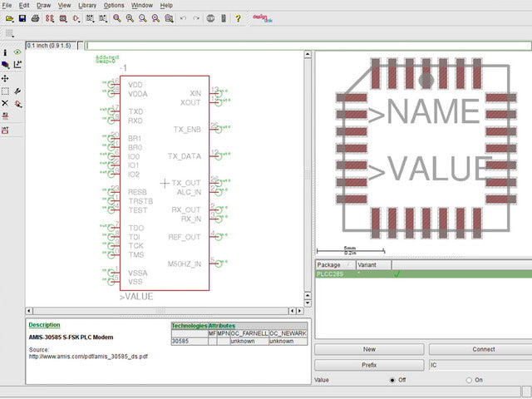Click the Help question mark icon
The image size is (532, 399).
click(x=238, y=18)
